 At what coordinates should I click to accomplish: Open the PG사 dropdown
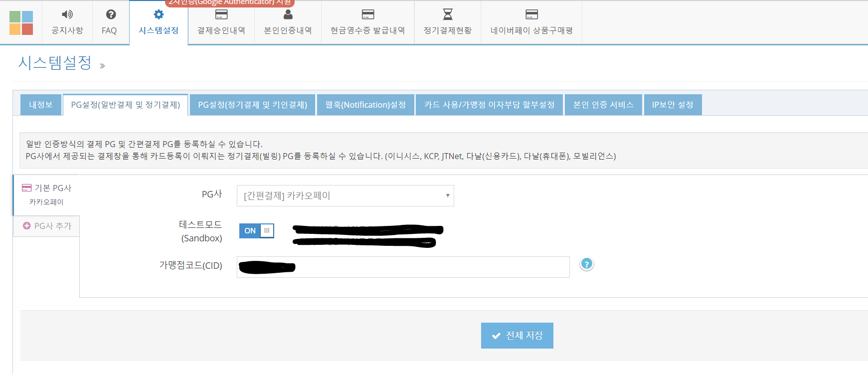point(345,195)
